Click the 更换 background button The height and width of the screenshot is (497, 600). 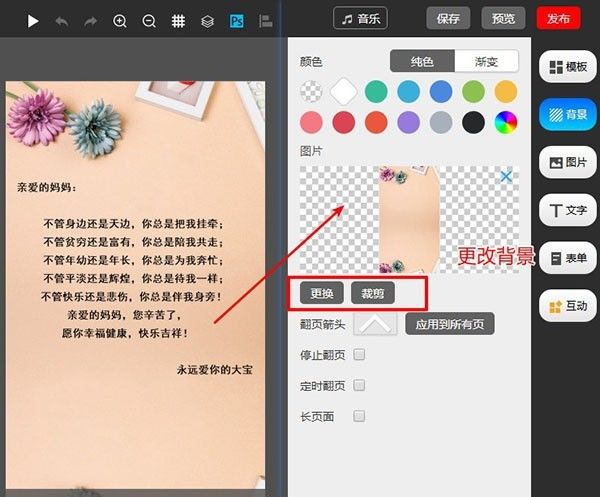point(322,293)
